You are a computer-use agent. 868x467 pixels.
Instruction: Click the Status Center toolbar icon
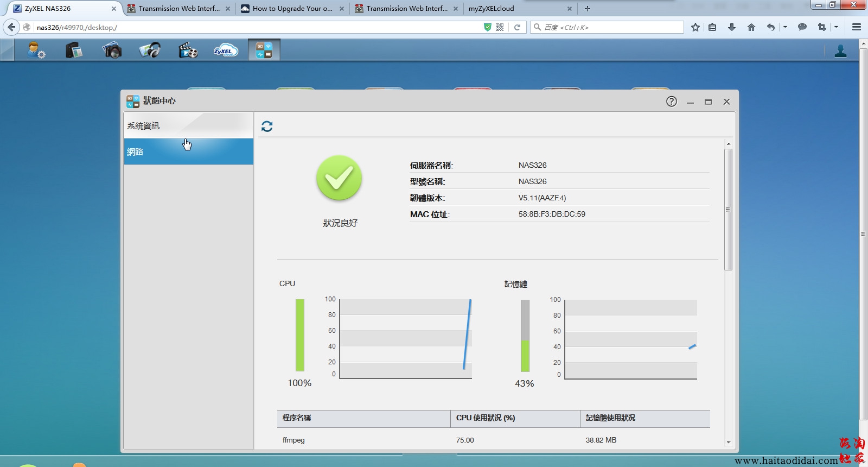click(x=264, y=51)
